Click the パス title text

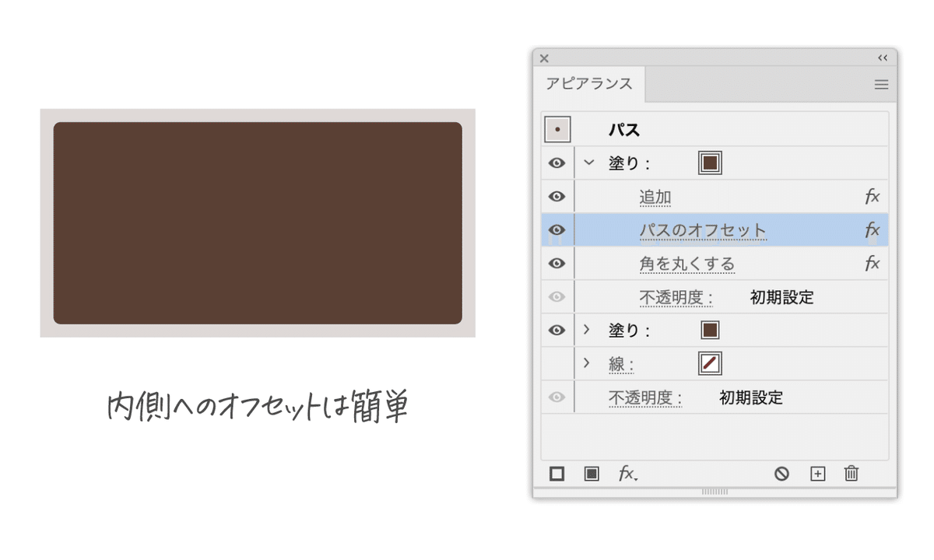tap(624, 130)
